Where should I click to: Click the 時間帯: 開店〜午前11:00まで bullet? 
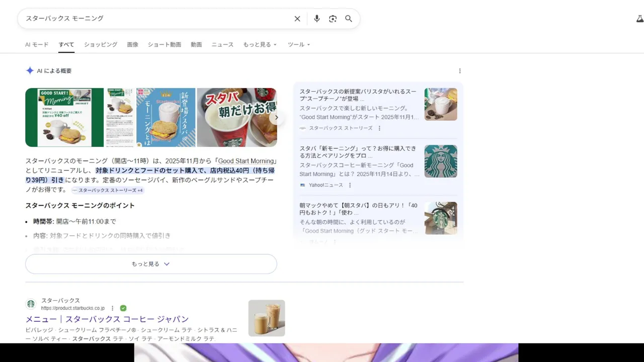click(x=74, y=221)
